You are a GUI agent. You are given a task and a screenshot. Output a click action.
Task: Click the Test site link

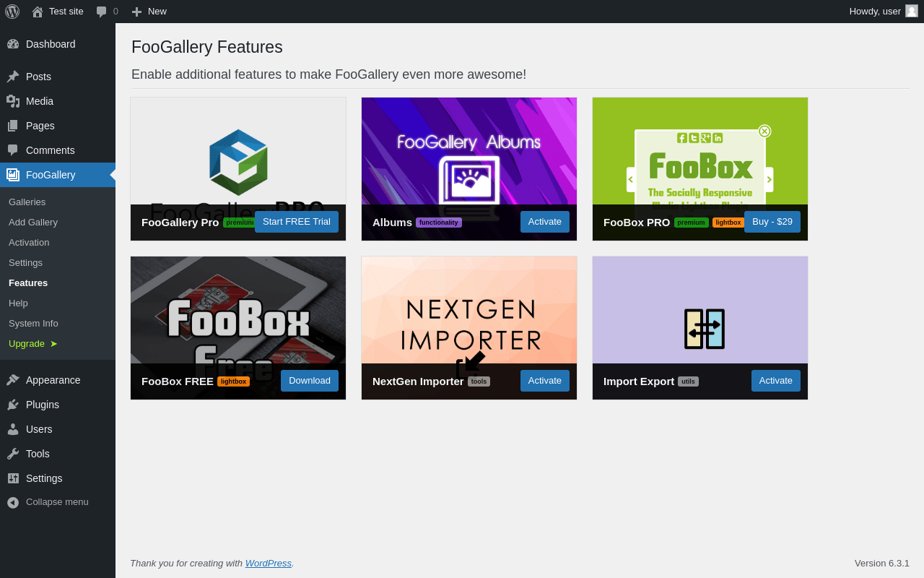66,11
